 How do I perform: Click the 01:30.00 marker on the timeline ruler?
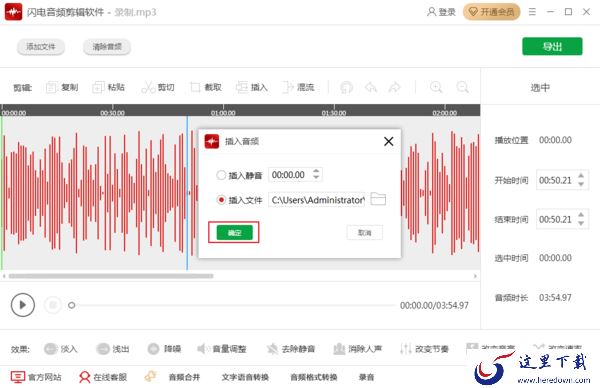(334, 113)
